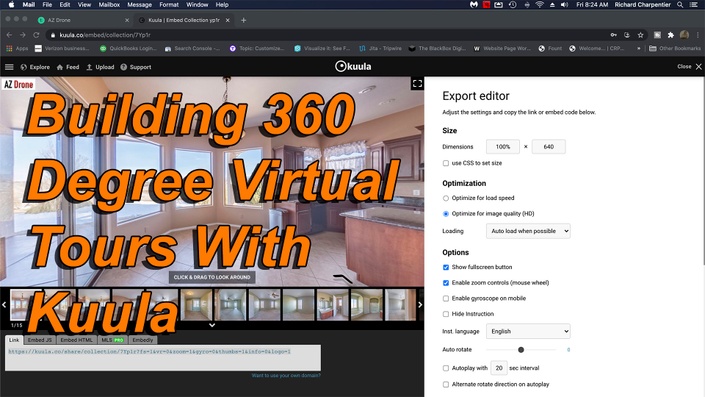Close the export editor with the X icon
The image size is (705, 397).
click(699, 67)
